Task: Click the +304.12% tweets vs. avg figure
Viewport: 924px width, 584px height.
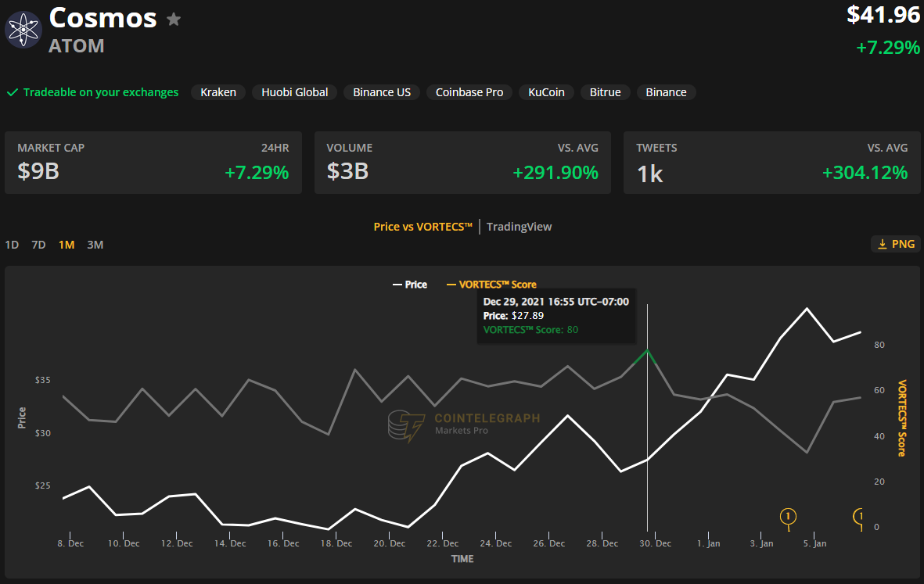Action: [865, 173]
